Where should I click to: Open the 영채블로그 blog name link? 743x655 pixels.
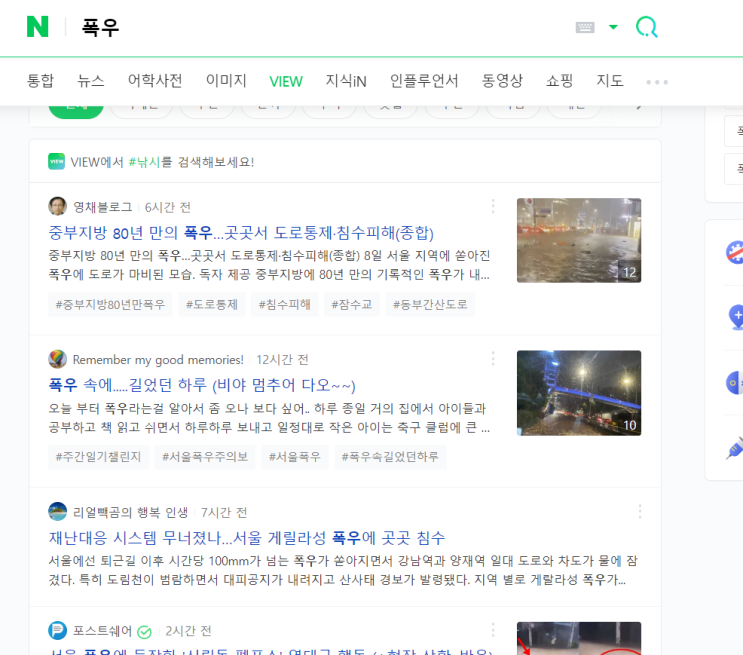[x=103, y=207]
